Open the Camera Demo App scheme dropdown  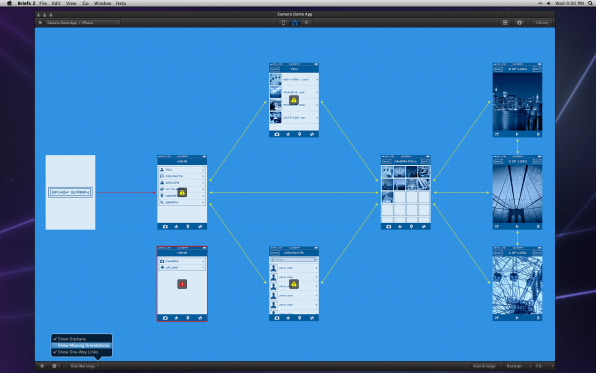(82, 23)
